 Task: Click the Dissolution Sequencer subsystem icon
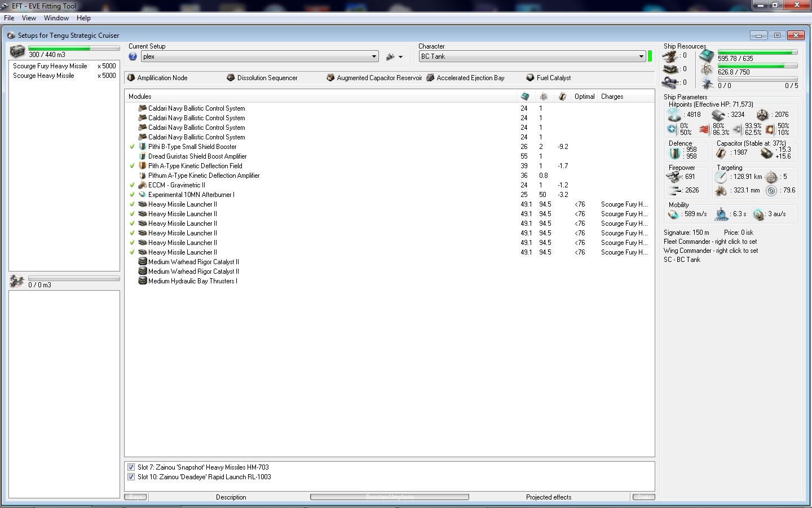231,78
